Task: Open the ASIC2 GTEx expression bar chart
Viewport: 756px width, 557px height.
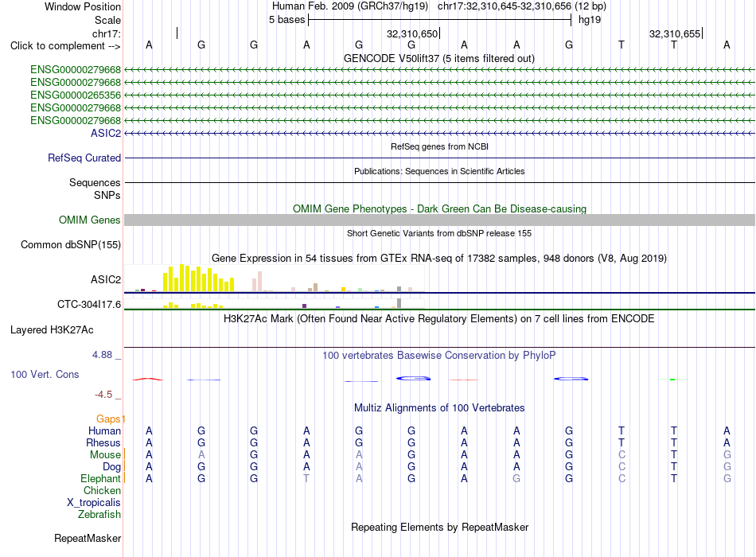Action: coord(275,278)
